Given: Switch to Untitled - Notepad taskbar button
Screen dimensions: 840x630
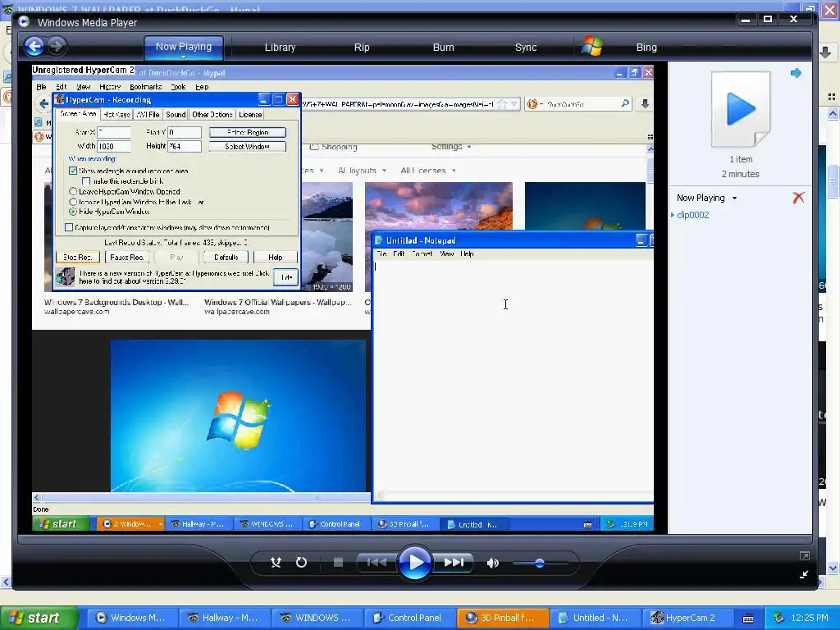Looking at the screenshot, I should tap(594, 618).
